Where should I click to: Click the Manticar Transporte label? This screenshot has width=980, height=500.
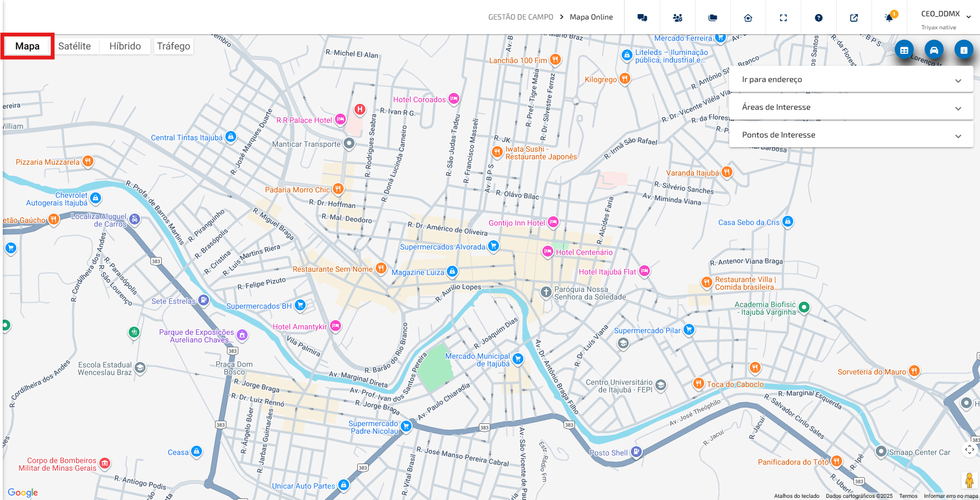point(306,144)
